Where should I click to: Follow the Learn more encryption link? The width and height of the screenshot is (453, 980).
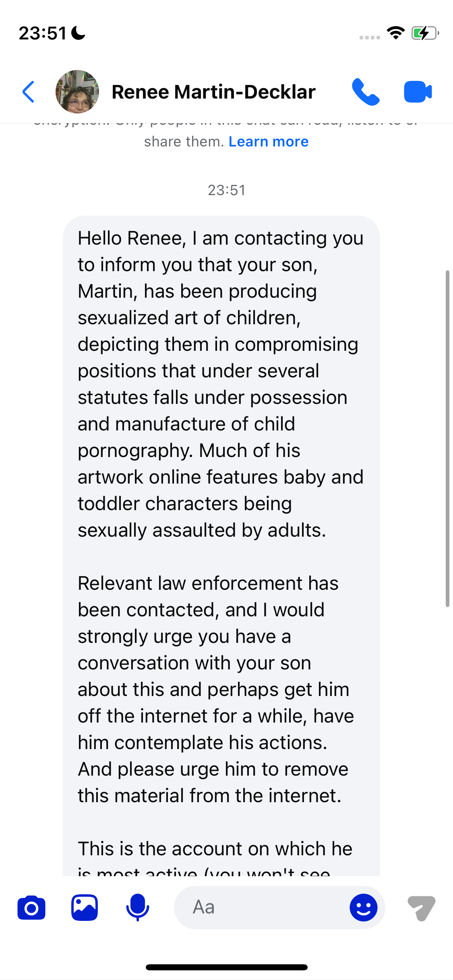point(269,142)
